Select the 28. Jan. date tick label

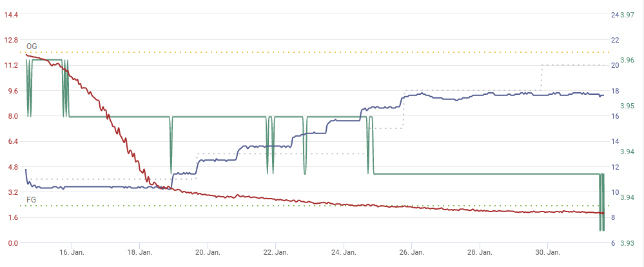coord(482,252)
